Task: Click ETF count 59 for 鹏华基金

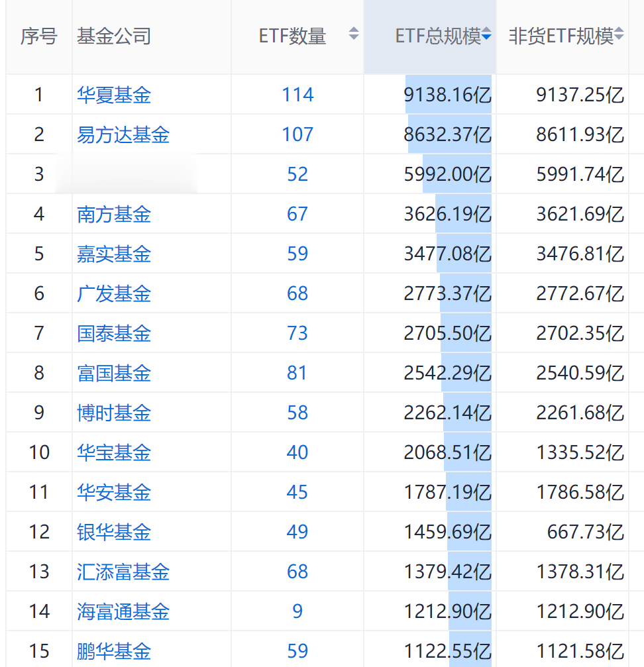Action: (297, 651)
